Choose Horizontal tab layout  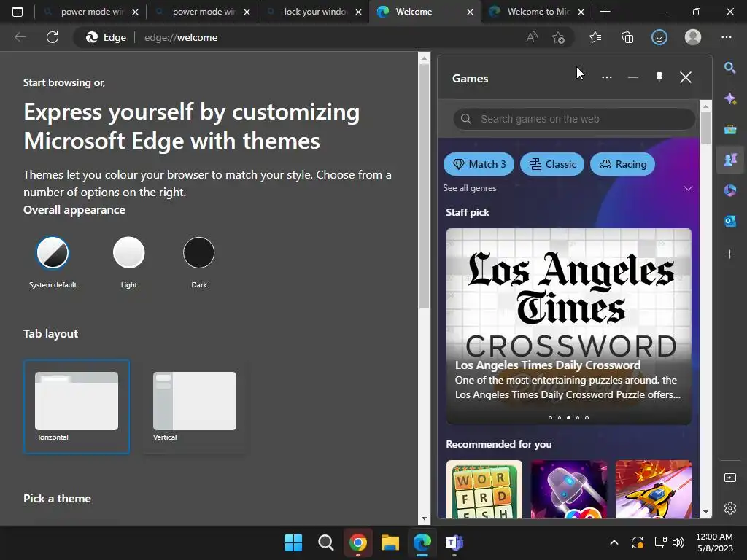76,407
